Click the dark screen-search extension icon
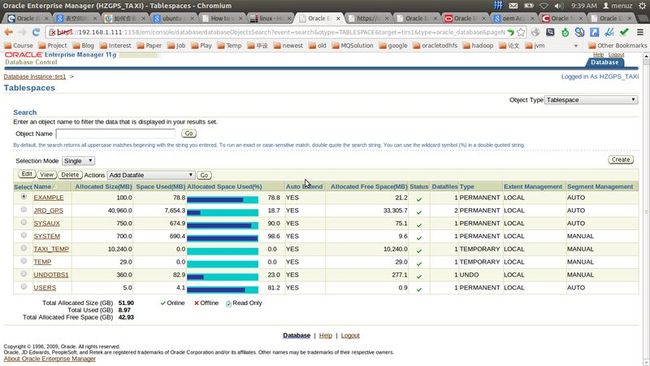The width and height of the screenshot is (650, 366). coord(550,32)
